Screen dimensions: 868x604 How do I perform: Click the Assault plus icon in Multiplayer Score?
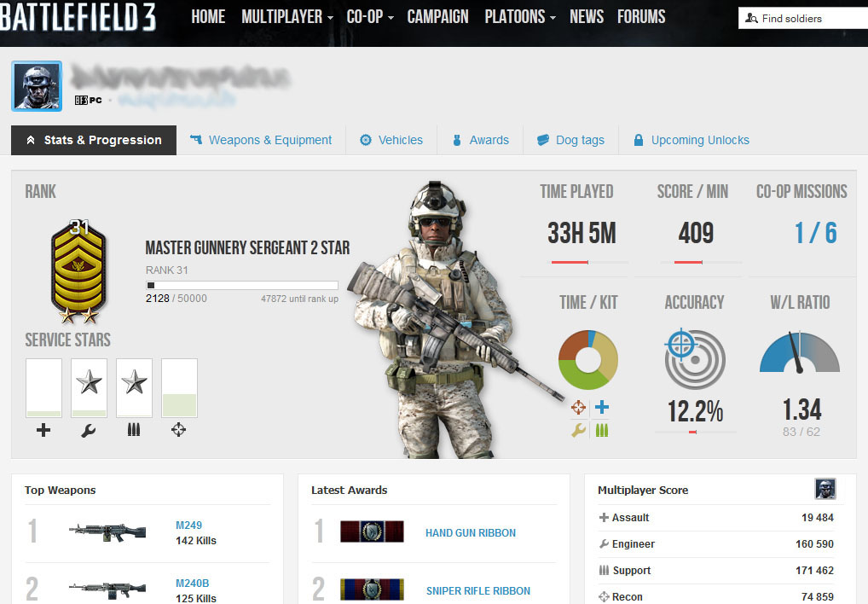click(604, 518)
